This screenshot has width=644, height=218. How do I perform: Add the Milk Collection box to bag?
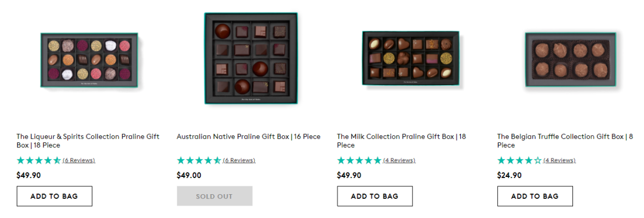point(374,196)
